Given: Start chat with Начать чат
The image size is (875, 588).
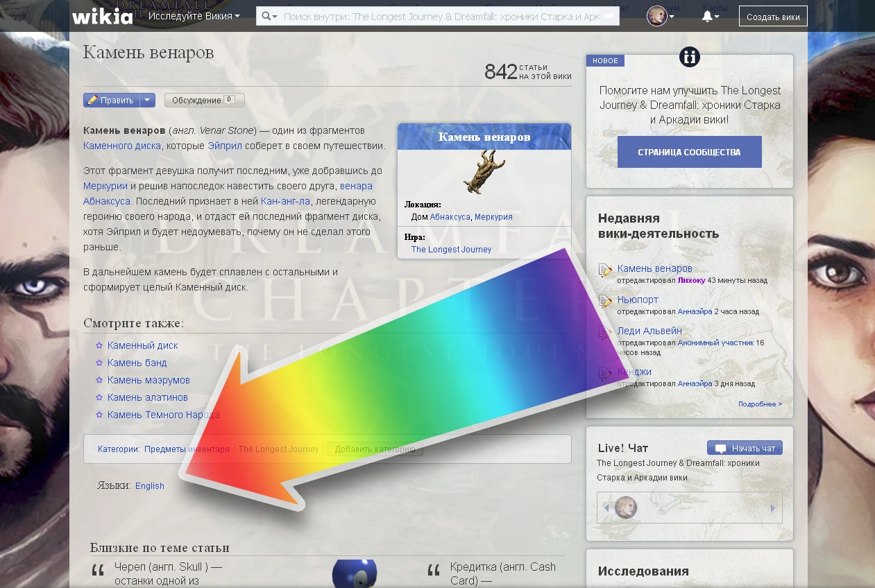Looking at the screenshot, I should (x=745, y=448).
